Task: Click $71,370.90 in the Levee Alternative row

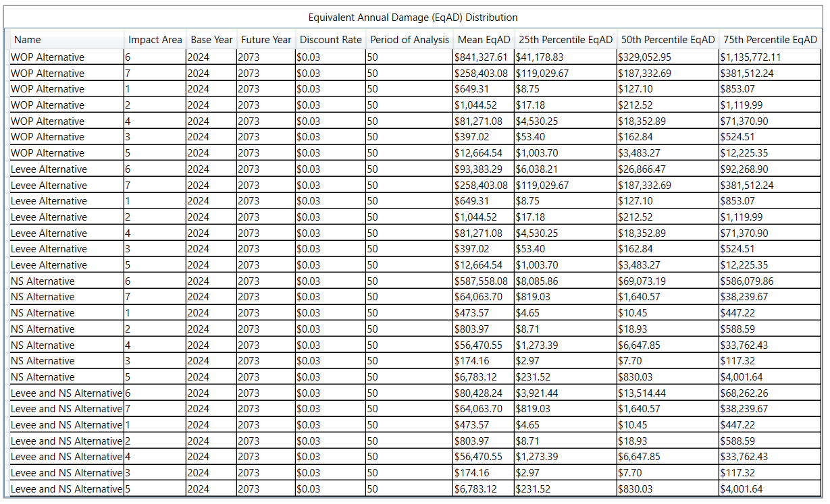Action: 771,233
